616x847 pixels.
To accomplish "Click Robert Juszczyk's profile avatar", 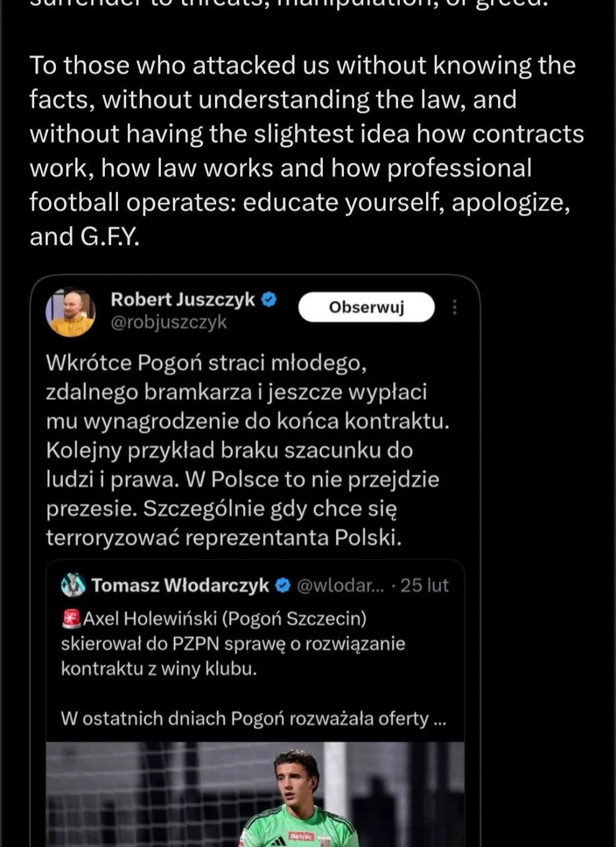I will pos(71,311).
